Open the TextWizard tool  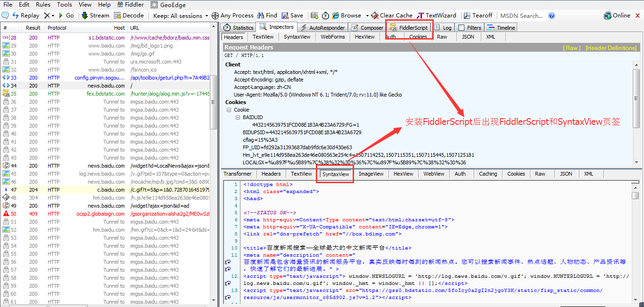(x=437, y=16)
